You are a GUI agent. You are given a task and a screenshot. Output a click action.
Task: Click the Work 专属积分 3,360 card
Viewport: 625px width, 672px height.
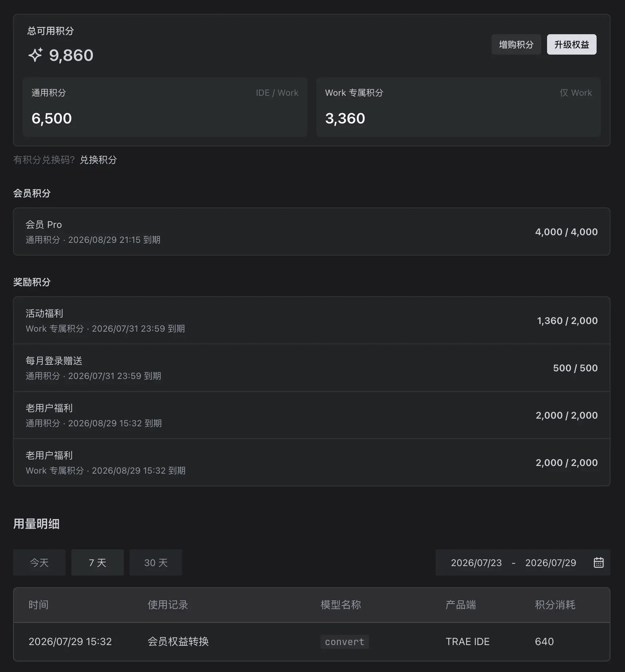(x=458, y=107)
